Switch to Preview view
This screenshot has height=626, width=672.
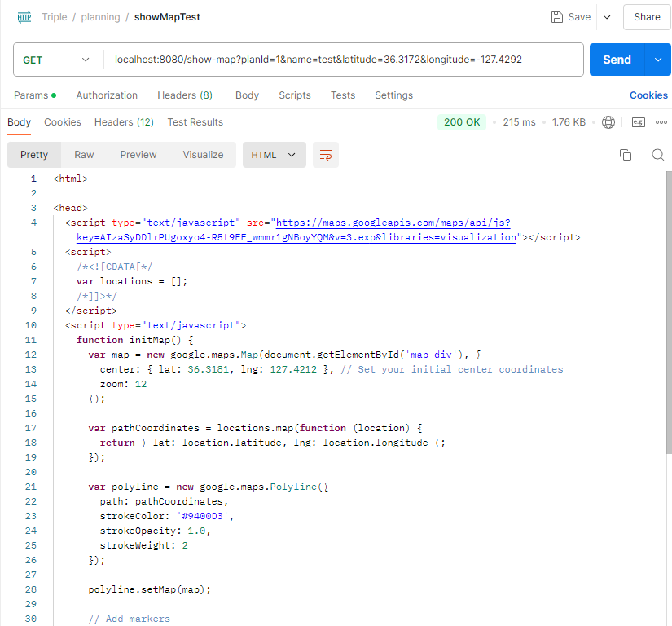pyautogui.click(x=138, y=155)
